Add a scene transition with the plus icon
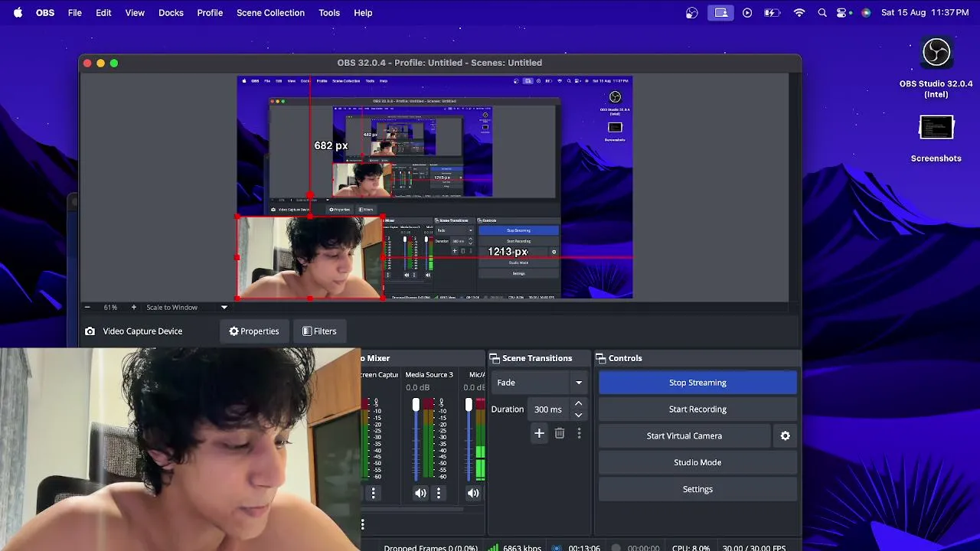 click(x=539, y=433)
